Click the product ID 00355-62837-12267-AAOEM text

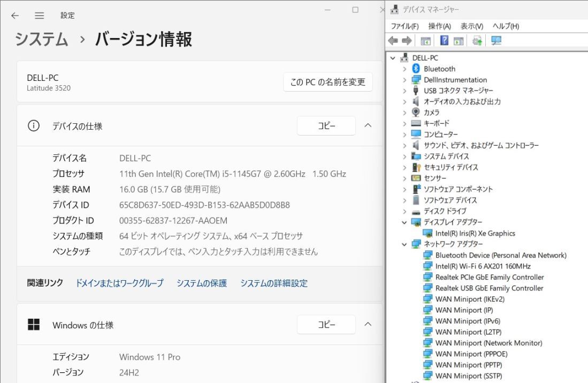pyautogui.click(x=173, y=220)
